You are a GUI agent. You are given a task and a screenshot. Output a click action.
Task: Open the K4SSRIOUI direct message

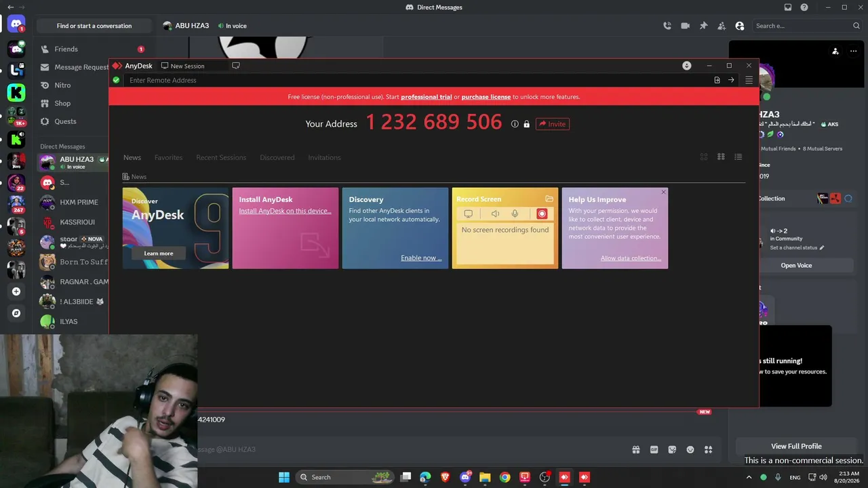(75, 222)
